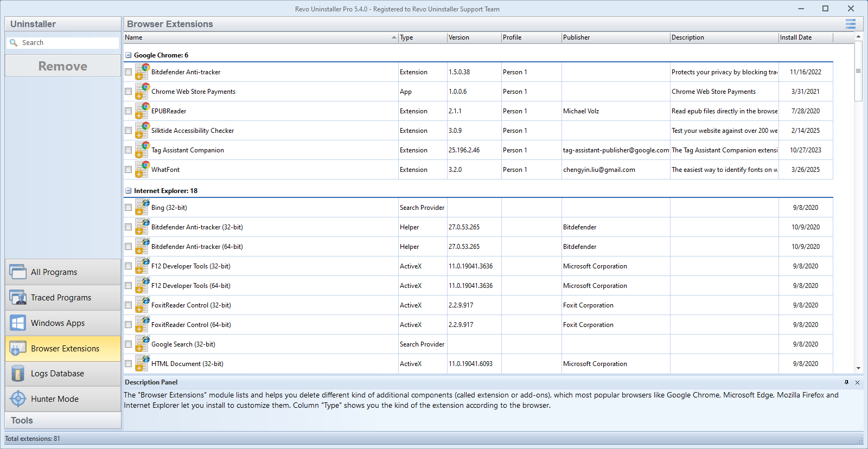The image size is (868, 449).
Task: Click the Logs Database icon
Action: click(x=17, y=374)
